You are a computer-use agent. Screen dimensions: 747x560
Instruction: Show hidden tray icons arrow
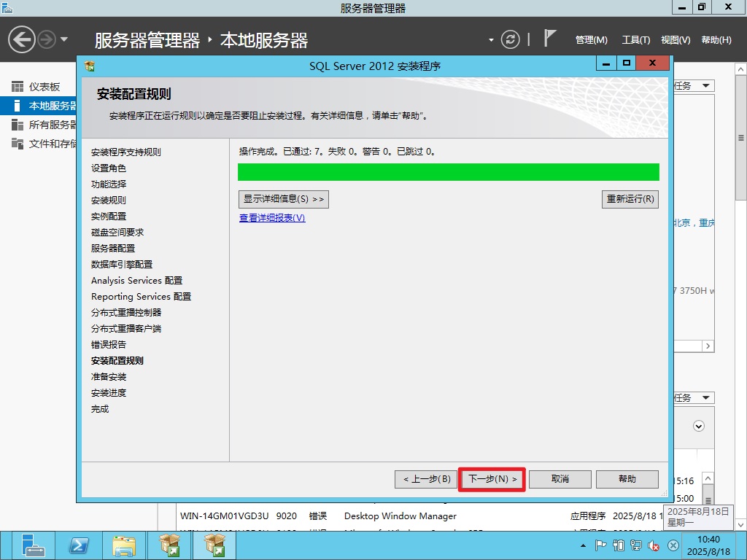pyautogui.click(x=583, y=545)
